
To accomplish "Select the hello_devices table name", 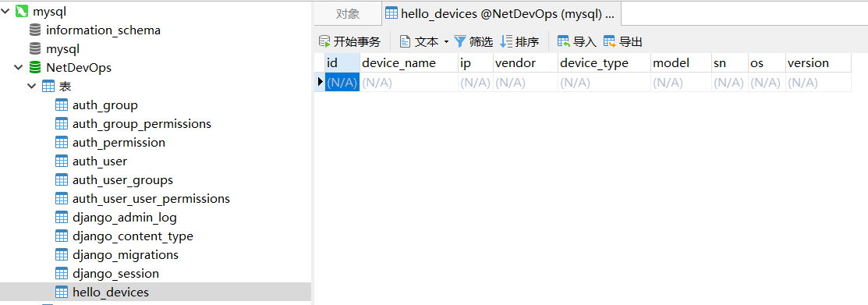I will pos(111,292).
